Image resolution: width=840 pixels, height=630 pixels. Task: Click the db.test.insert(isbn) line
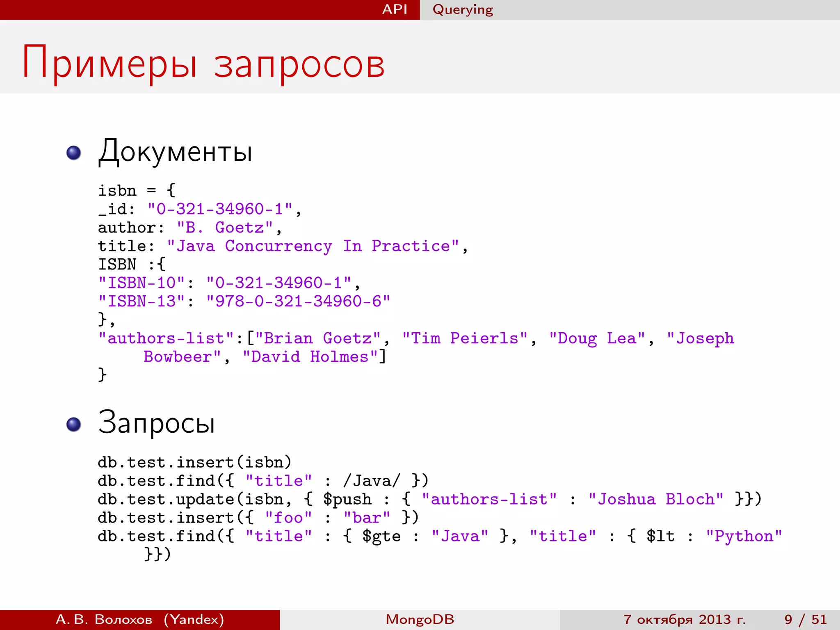[x=195, y=462]
